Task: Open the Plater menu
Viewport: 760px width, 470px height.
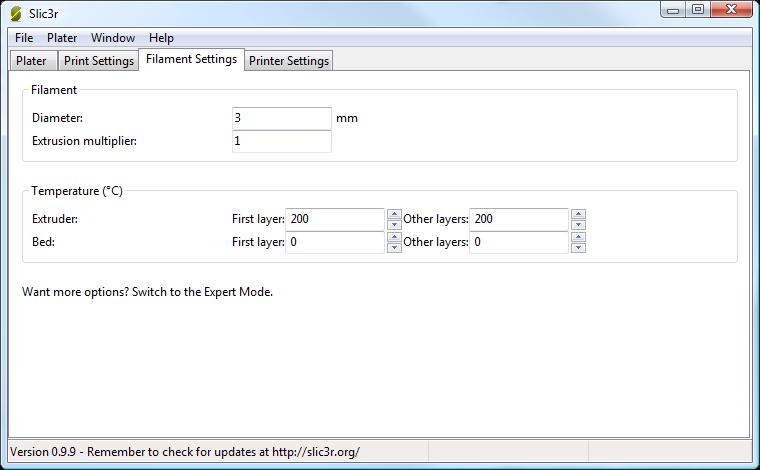Action: click(x=62, y=38)
